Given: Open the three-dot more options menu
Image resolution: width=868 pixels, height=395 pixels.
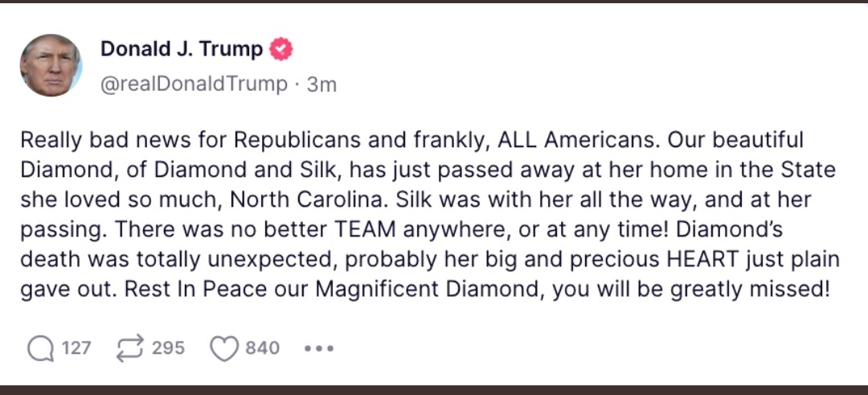Looking at the screenshot, I should pos(318,348).
